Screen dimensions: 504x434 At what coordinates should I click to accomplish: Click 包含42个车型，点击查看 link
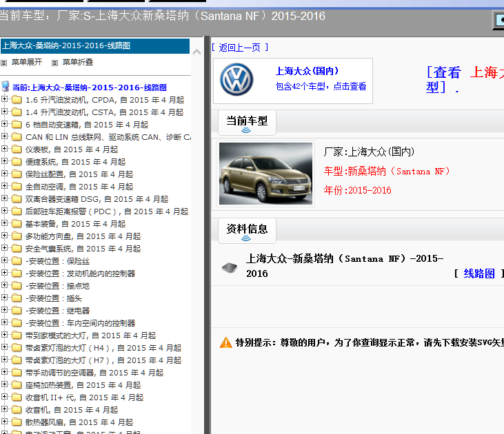click(321, 86)
